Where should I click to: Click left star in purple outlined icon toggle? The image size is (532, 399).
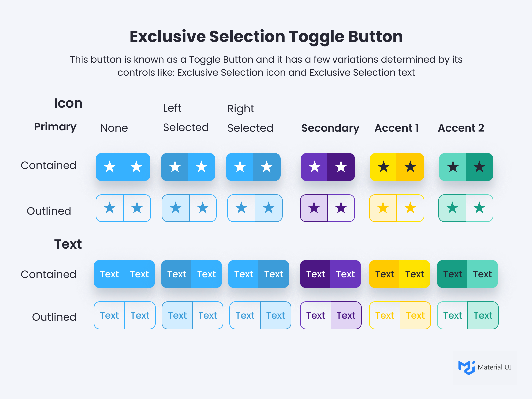pyautogui.click(x=314, y=208)
